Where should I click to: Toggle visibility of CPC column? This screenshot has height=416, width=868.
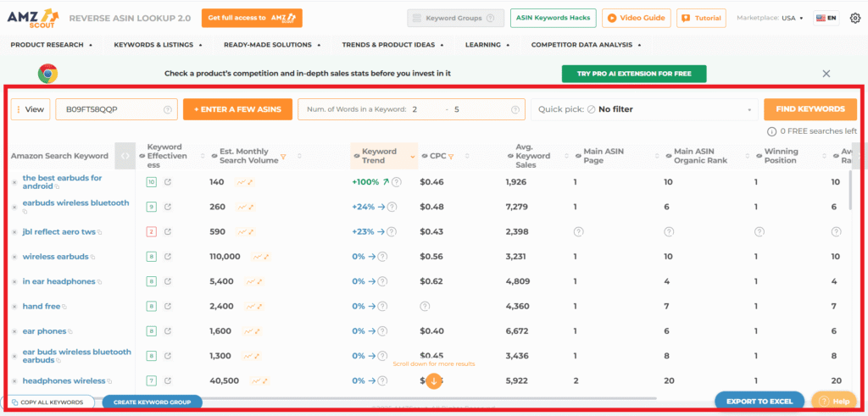(425, 157)
